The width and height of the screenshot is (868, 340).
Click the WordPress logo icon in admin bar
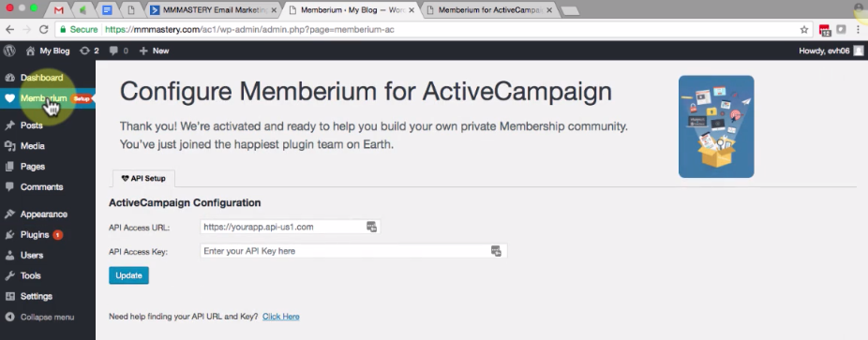point(9,51)
